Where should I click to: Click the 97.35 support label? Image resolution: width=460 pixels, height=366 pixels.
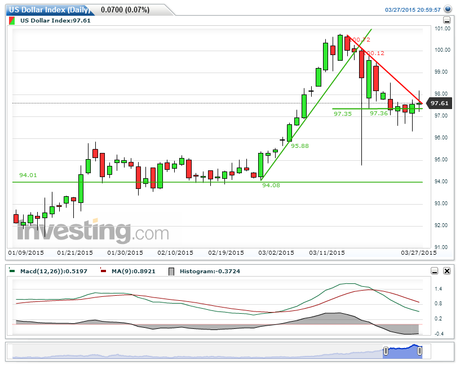click(343, 114)
